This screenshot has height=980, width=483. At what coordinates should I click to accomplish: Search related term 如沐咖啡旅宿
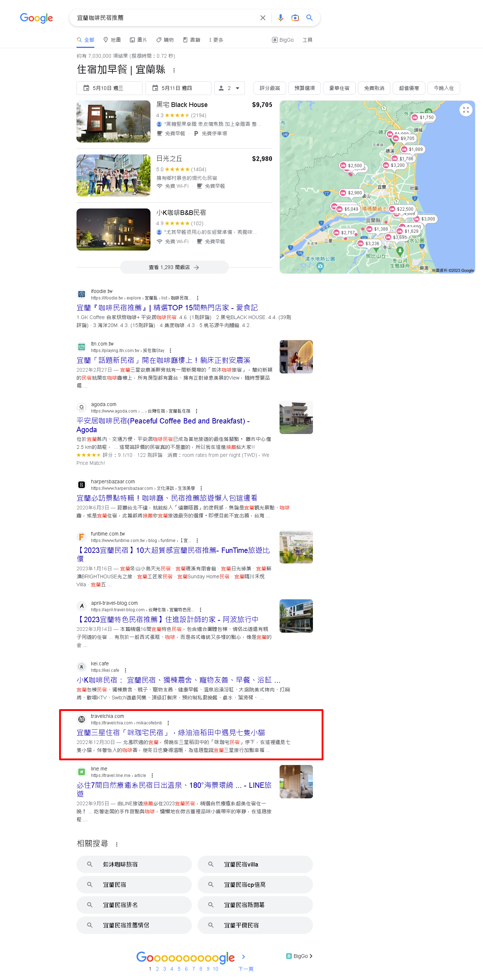(x=134, y=864)
